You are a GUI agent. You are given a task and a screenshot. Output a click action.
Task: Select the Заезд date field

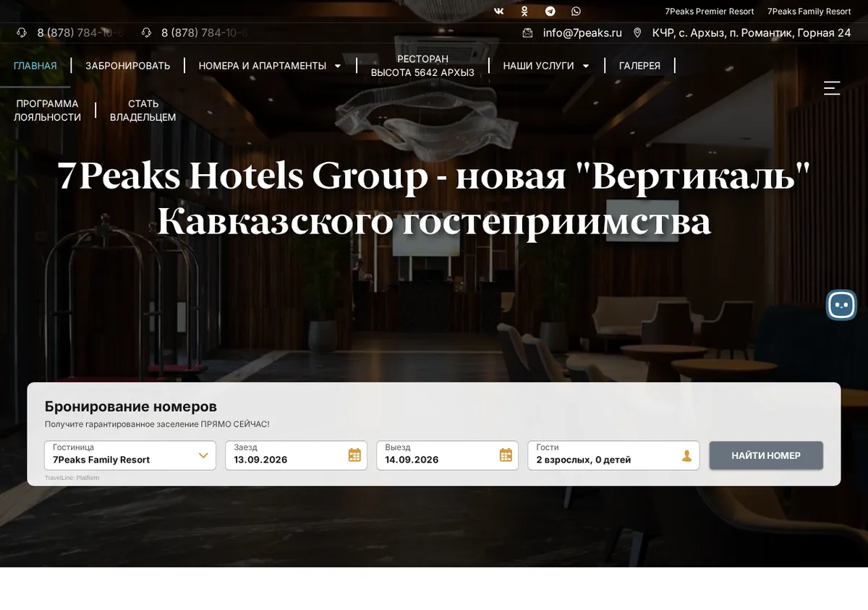point(296,455)
